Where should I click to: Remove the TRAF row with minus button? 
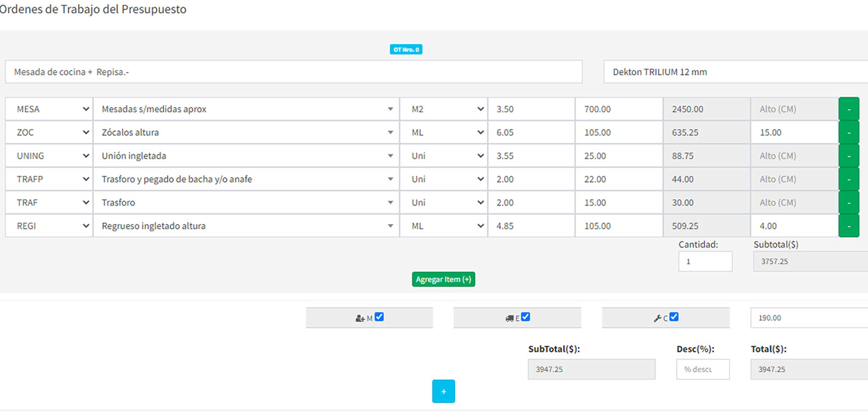point(848,203)
